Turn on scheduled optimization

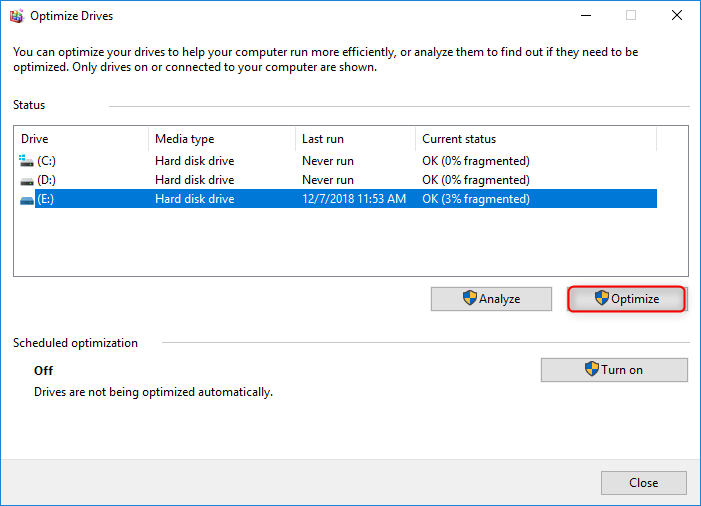tap(614, 370)
